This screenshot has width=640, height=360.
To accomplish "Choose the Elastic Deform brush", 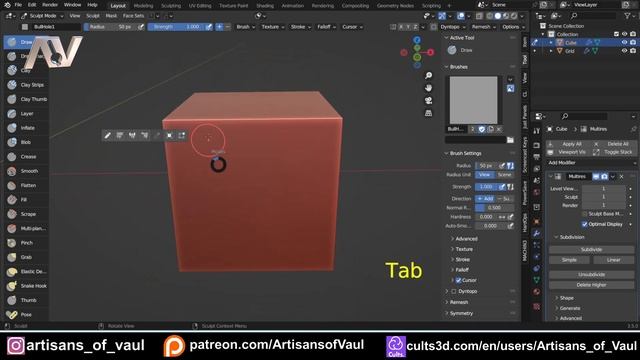I will pos(26,271).
